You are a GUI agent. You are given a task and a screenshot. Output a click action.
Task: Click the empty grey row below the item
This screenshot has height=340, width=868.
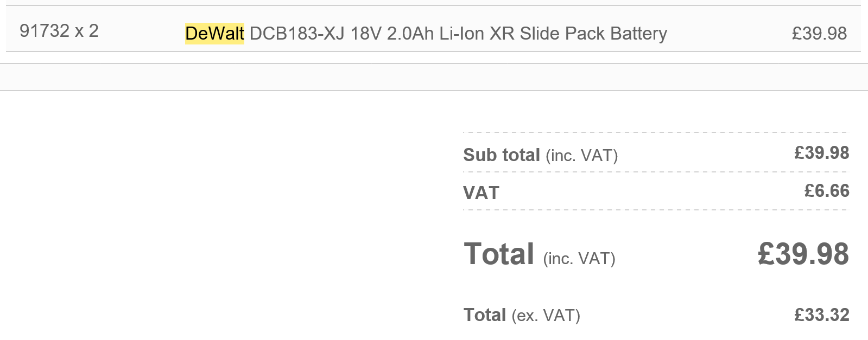[434, 77]
